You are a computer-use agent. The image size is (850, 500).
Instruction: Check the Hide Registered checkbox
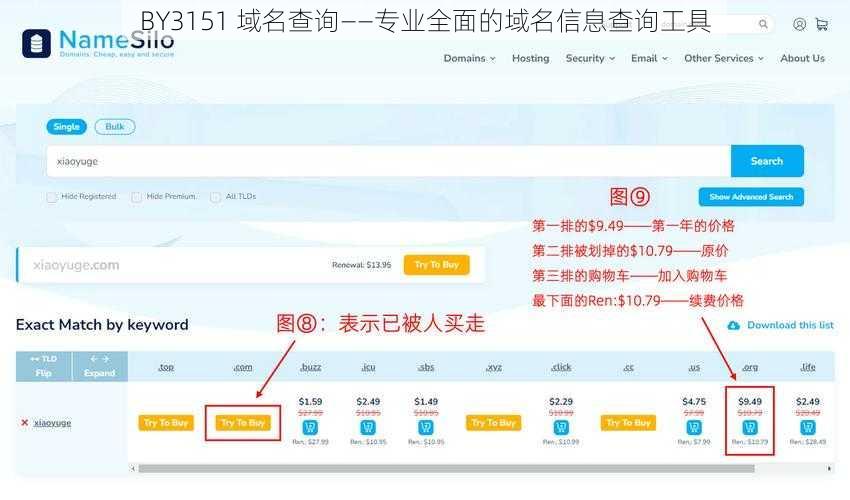pos(51,197)
